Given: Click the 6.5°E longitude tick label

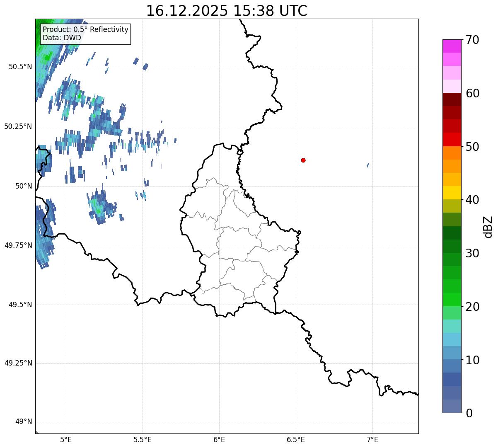Looking at the screenshot, I should point(296,440).
